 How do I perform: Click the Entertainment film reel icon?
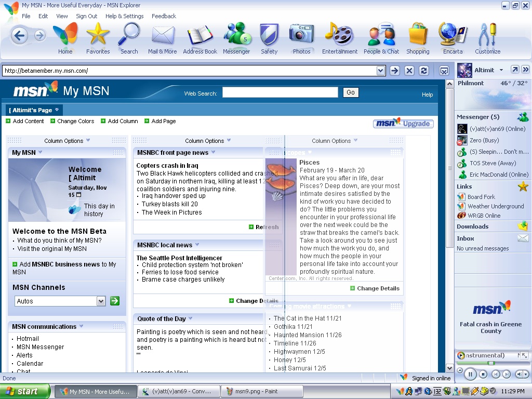coord(339,34)
